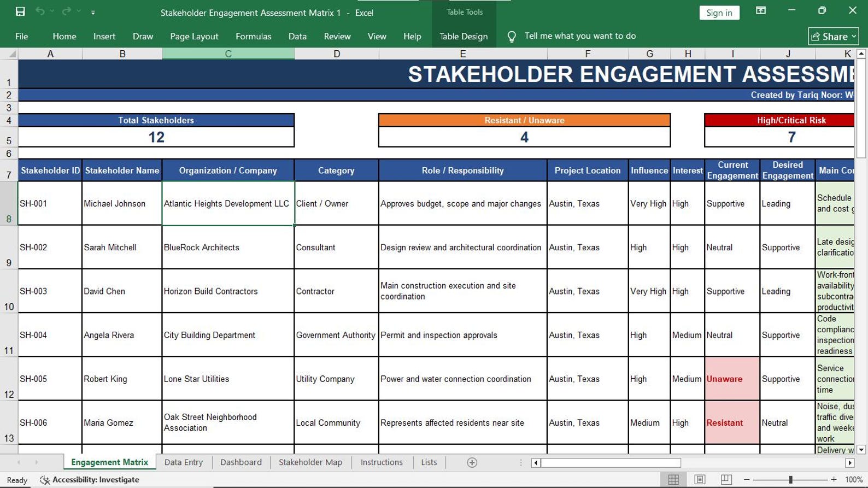Open the View ribbon tab
The image size is (868, 488).
pos(377,37)
